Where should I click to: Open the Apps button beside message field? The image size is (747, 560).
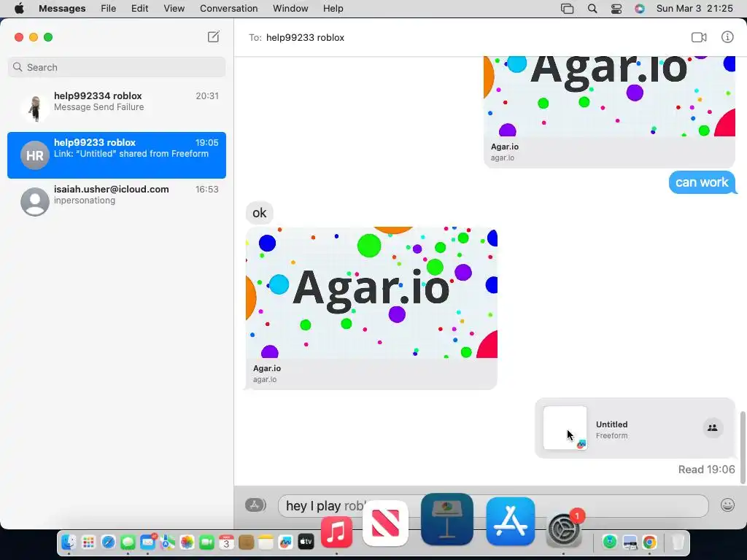click(255, 505)
